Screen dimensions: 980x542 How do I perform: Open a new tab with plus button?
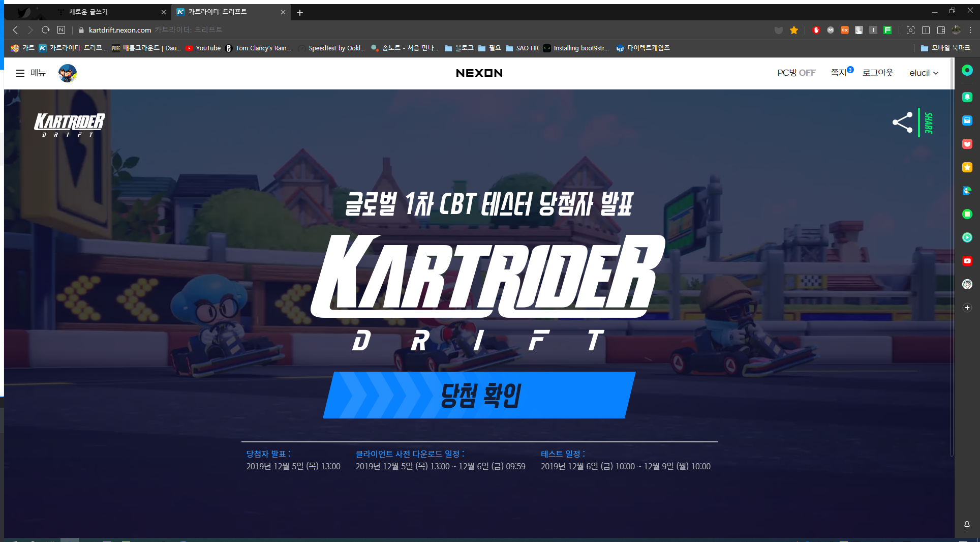pos(300,12)
